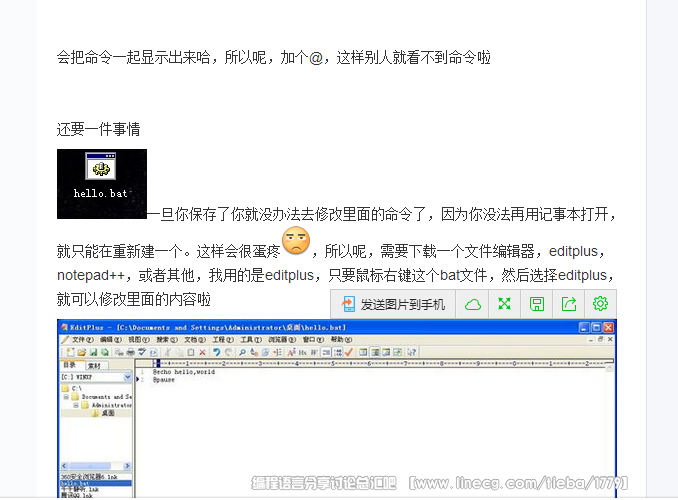
Task: Open the 浏览器 menu in EditPlus
Action: click(282, 340)
